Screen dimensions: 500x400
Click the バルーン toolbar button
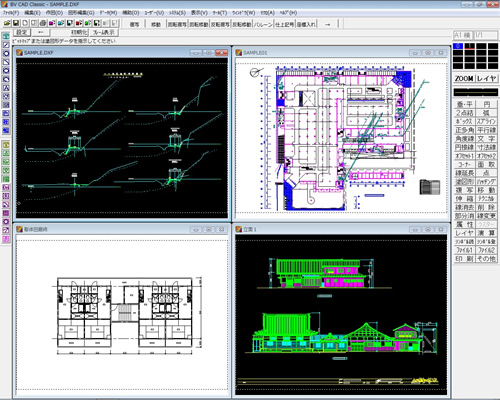(263, 24)
